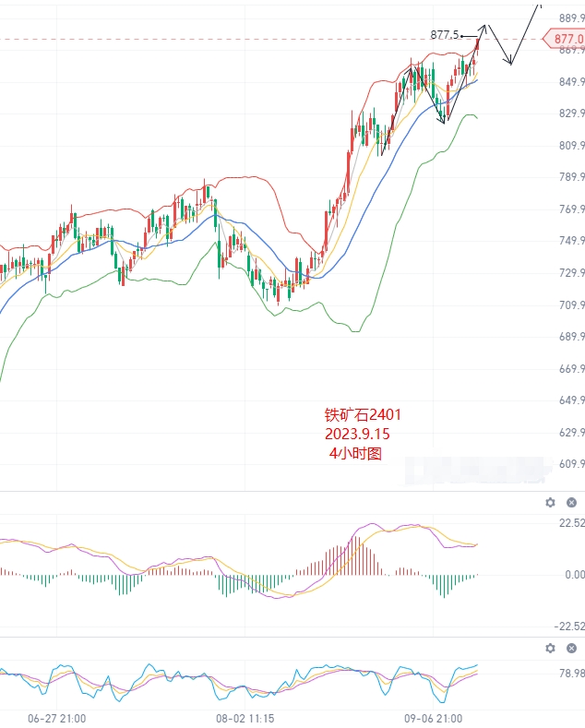Viewport: 585px width, 728px height.
Task: Click the 09-06 21:00 time axis label
Action: tap(433, 719)
